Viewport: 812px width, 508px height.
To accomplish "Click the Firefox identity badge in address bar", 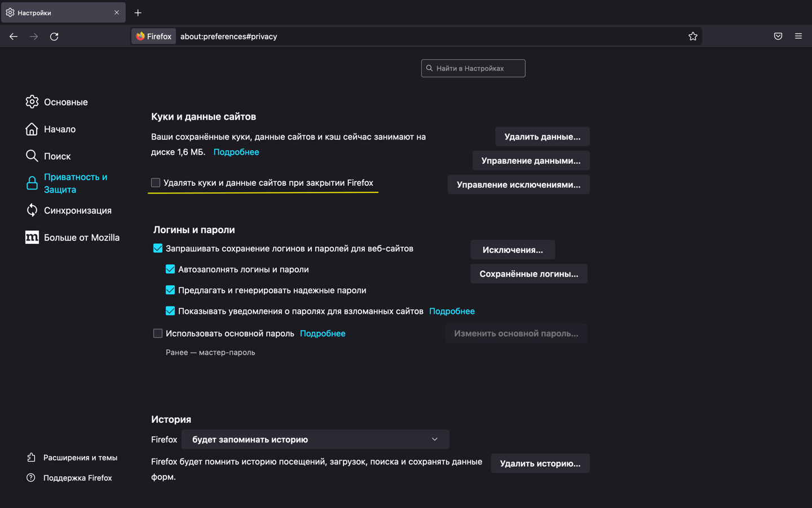I will pos(154,36).
